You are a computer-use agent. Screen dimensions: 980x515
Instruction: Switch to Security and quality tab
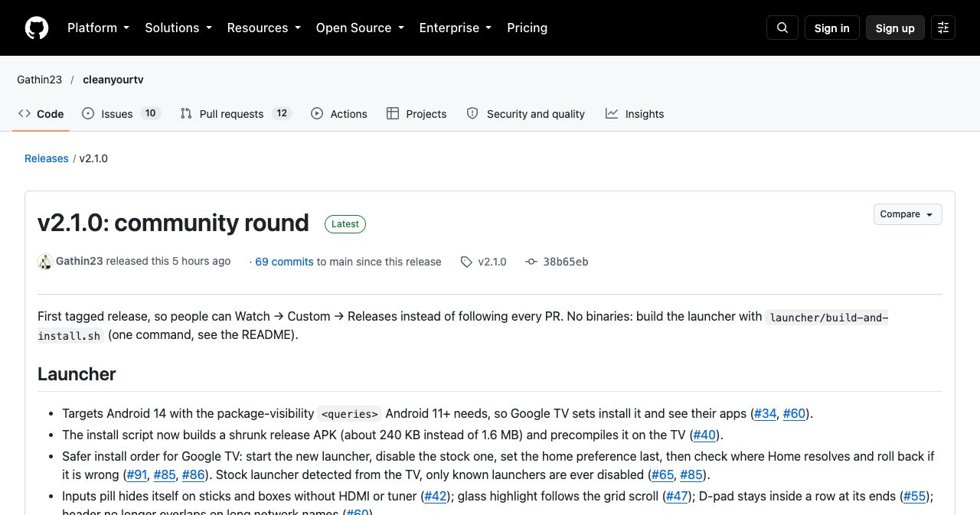(x=526, y=113)
